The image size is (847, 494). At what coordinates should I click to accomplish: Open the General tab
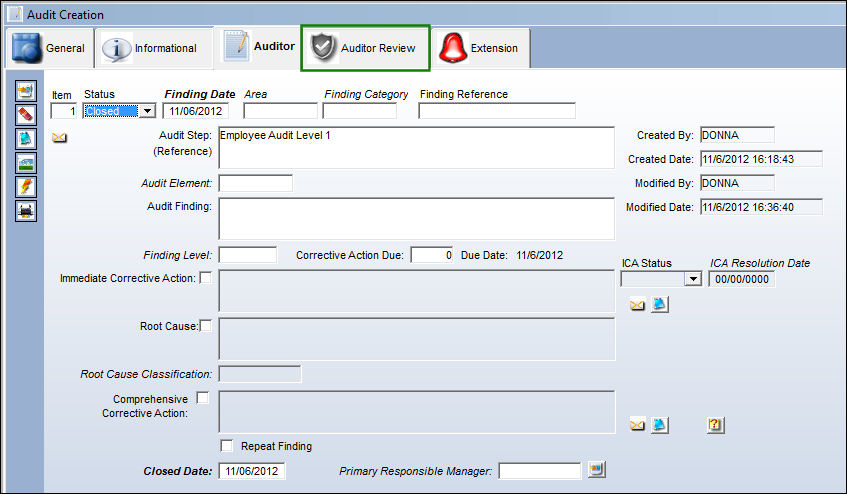click(50, 48)
